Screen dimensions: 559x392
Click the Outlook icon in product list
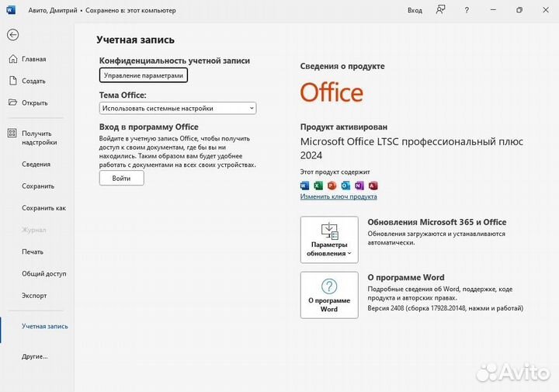(345, 186)
